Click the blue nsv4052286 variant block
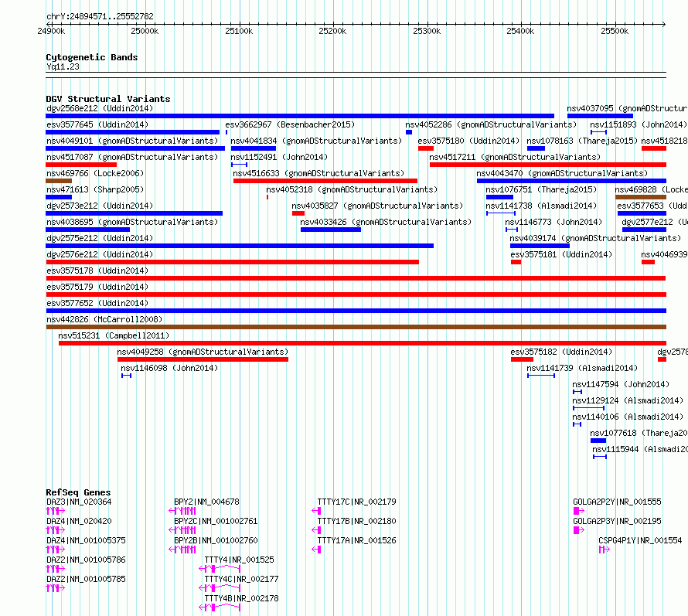The width and height of the screenshot is (688, 616). coord(409,132)
